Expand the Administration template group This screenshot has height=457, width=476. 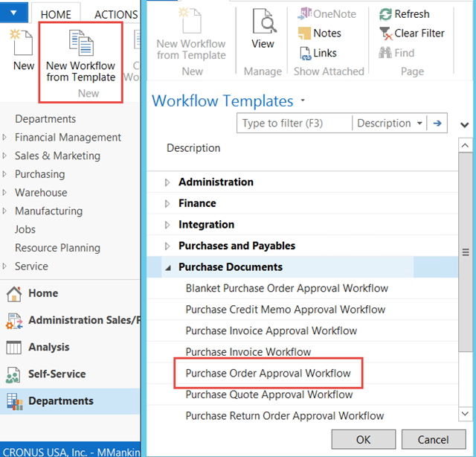pos(167,182)
